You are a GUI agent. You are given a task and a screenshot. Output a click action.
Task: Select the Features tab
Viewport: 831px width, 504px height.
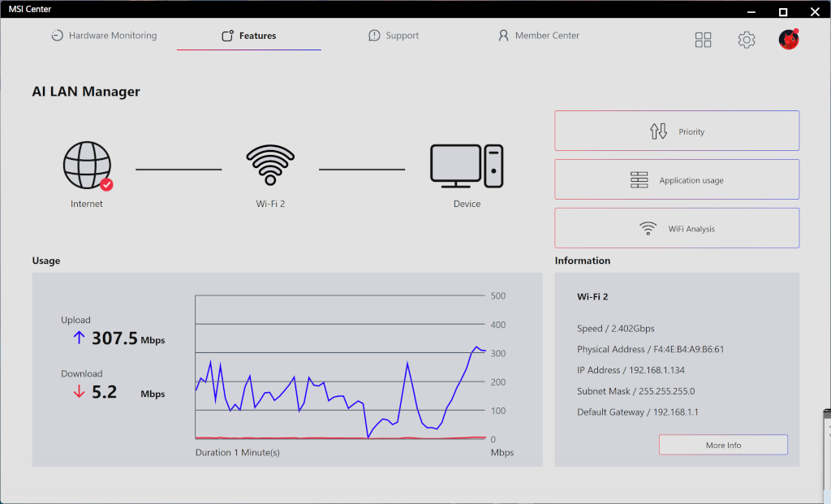[x=249, y=36]
